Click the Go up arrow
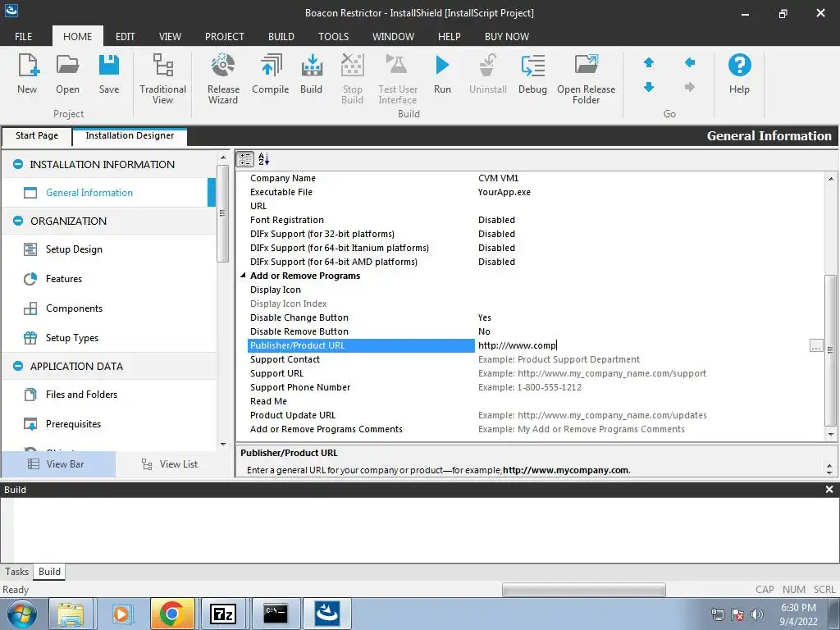This screenshot has height=630, width=840. (649, 62)
